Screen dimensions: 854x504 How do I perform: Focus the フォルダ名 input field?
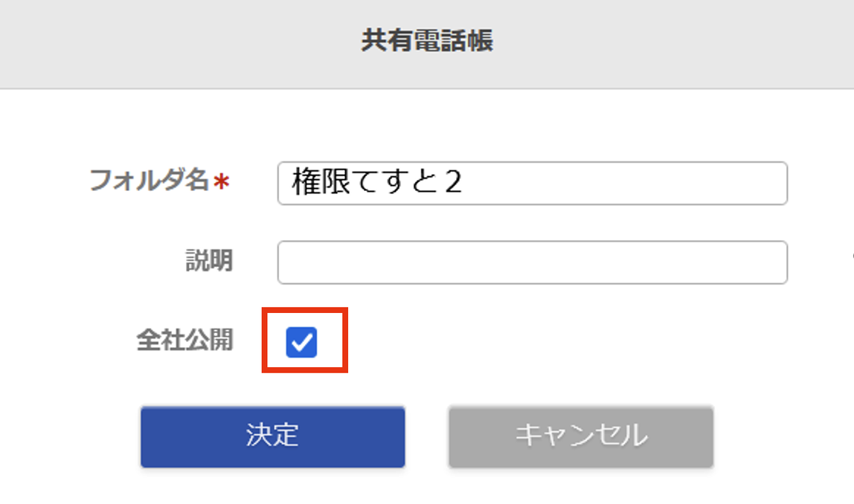(531, 183)
